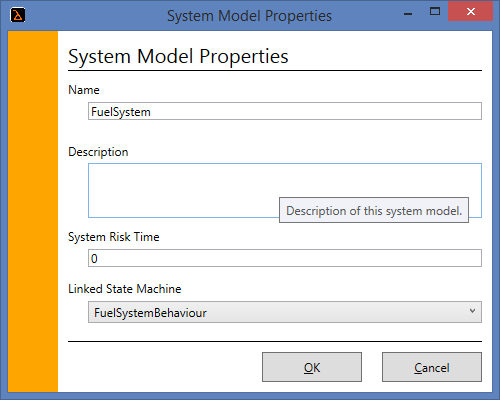Viewport: 500px width, 400px height.
Task: Open the Linked State Machine dropdown
Action: (x=285, y=312)
